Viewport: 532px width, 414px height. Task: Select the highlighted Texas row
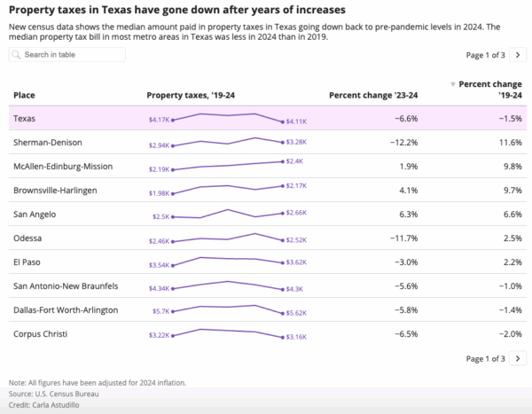pyautogui.click(x=266, y=118)
